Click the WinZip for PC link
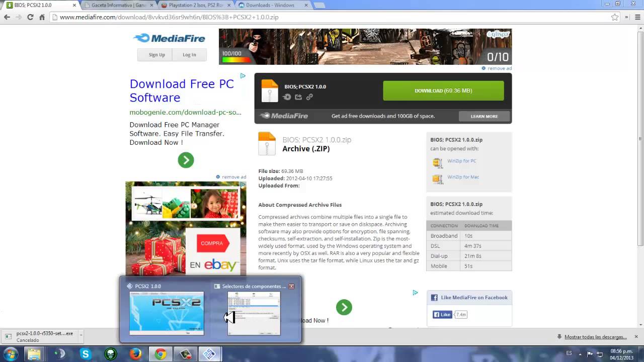Viewport: 644px width, 362px height. [x=461, y=161]
